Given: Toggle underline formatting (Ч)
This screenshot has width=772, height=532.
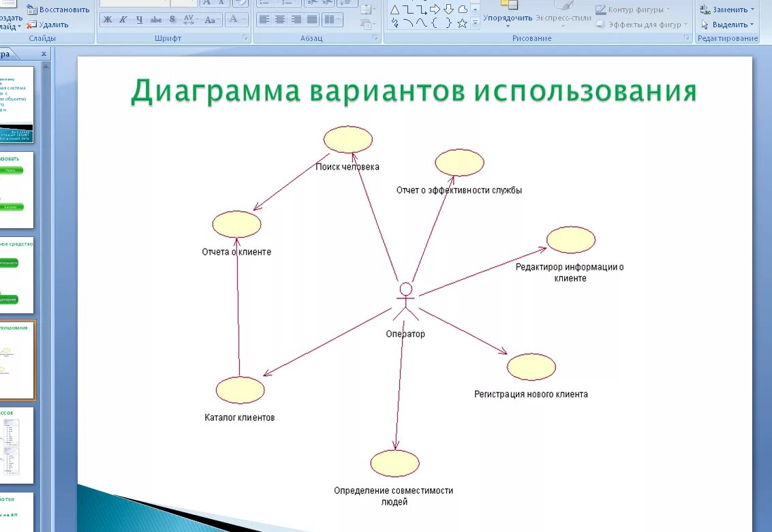Looking at the screenshot, I should 139,20.
